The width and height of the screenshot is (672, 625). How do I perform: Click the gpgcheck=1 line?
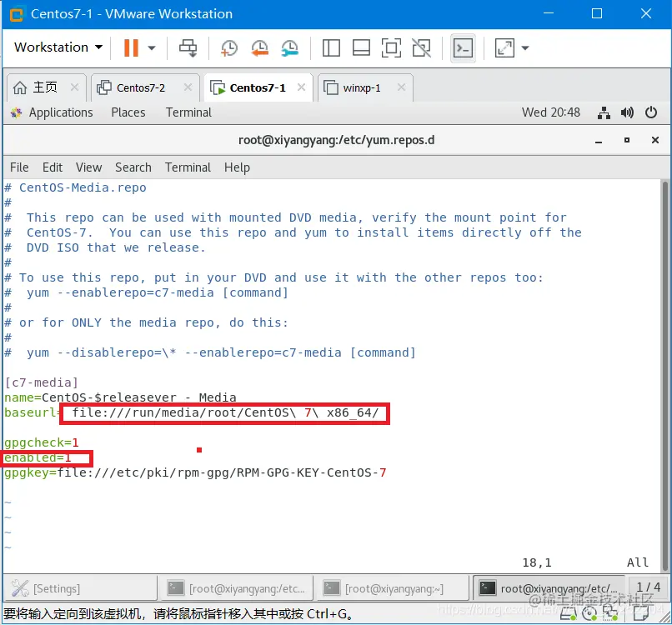click(42, 442)
